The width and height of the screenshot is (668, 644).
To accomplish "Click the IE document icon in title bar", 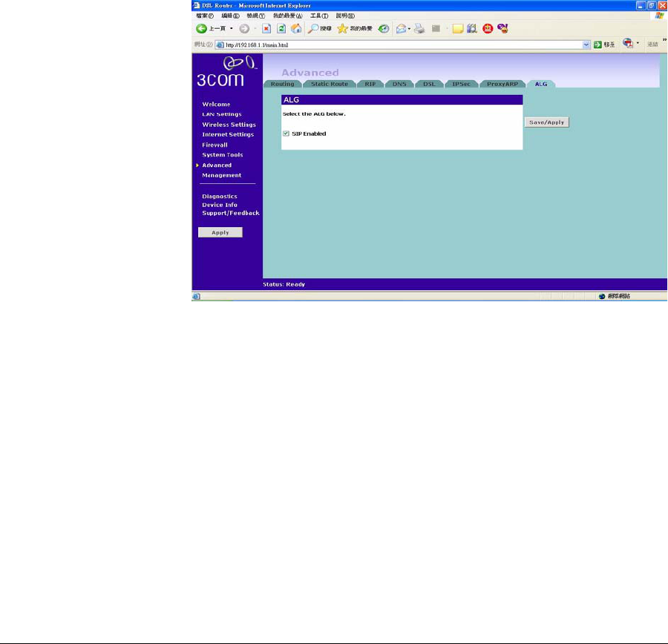I will (x=197, y=5).
